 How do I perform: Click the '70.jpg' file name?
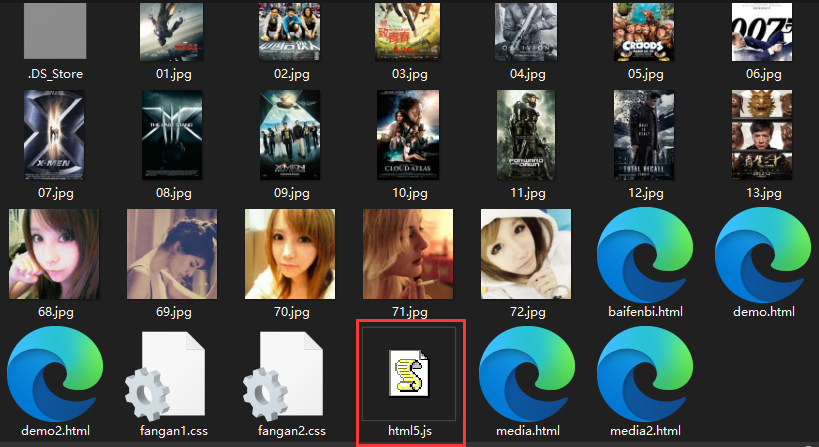[x=292, y=312]
